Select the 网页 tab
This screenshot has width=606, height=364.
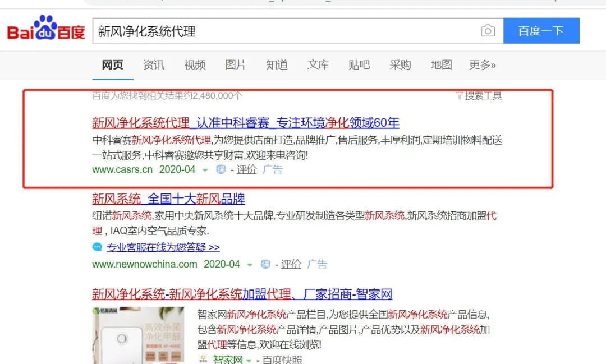(112, 65)
